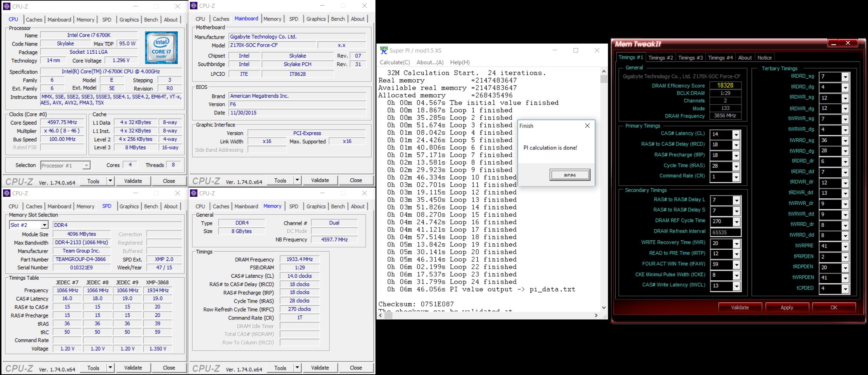The image size is (868, 375).
Task: Click the Intel Core i7 logo in CPU-Z
Action: [x=161, y=47]
